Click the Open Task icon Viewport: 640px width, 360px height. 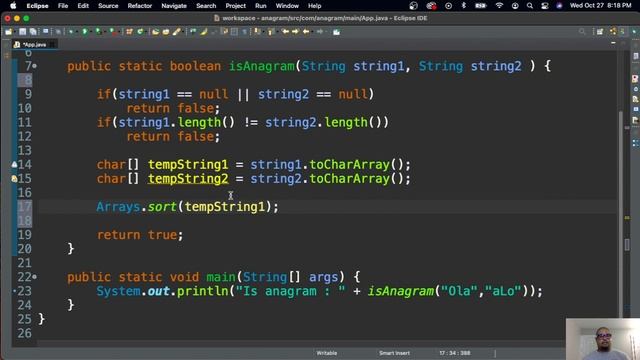(166, 31)
